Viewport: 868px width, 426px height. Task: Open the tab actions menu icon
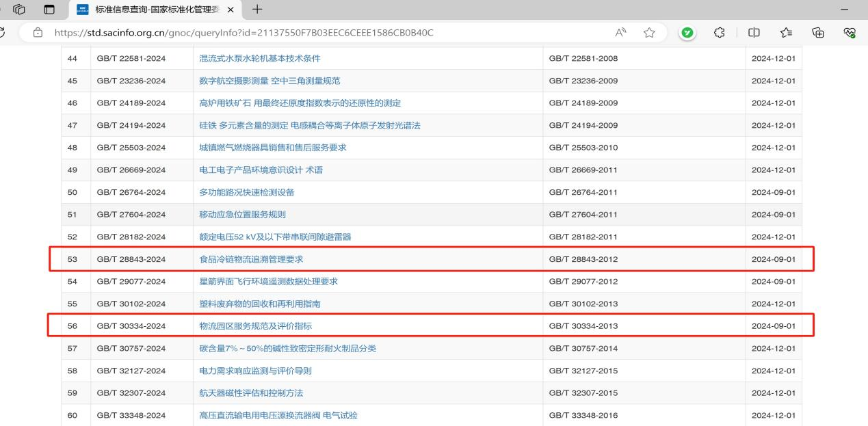pyautogui.click(x=49, y=10)
